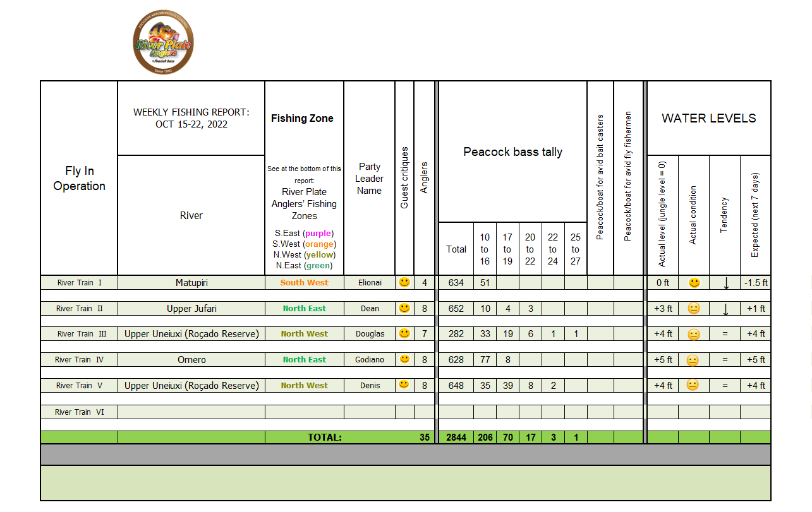Image resolution: width=812 pixels, height=512 pixels.
Task: Select actual condition neutral face beside +3 ft
Action: click(x=694, y=309)
